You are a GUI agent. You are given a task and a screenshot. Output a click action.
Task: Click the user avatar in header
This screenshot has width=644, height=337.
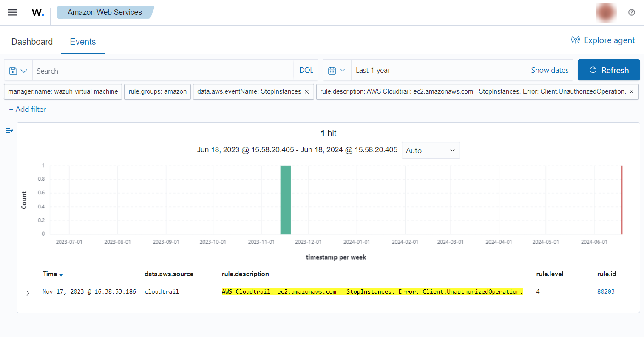(606, 13)
